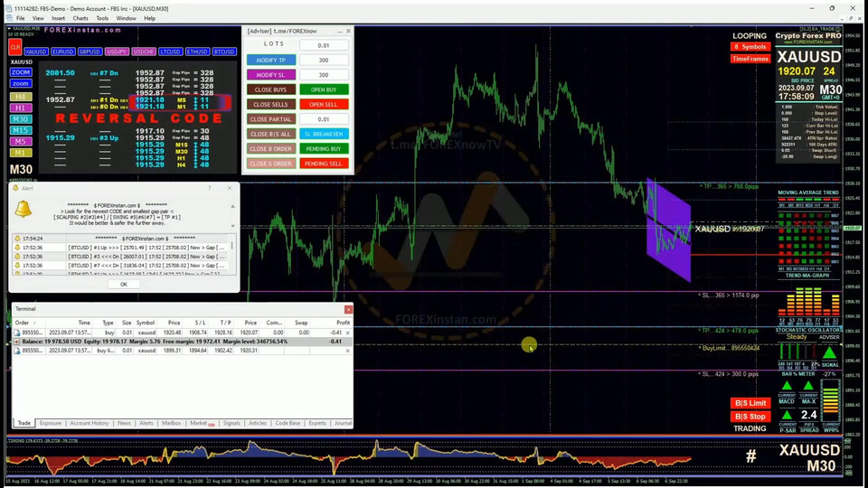Open the Help menu

(x=149, y=18)
